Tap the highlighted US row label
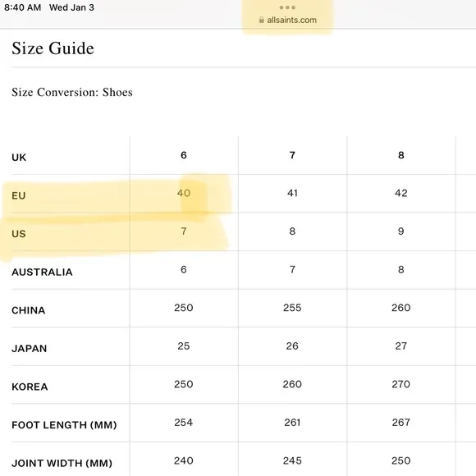This screenshot has width=476, height=476. click(x=19, y=234)
